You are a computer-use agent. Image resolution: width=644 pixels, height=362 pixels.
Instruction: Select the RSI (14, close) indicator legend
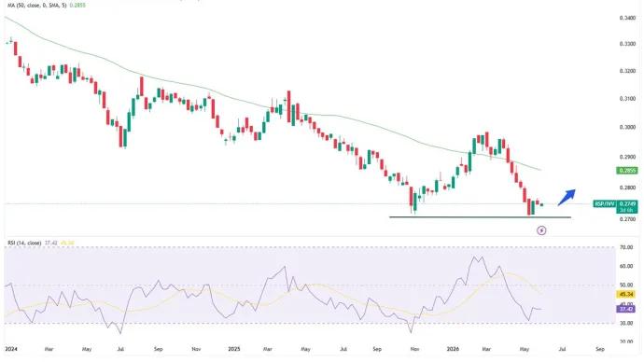(x=24, y=243)
